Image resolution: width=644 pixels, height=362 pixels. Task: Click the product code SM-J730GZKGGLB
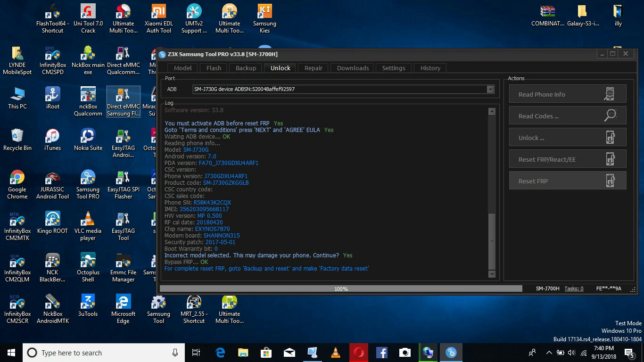226,183
